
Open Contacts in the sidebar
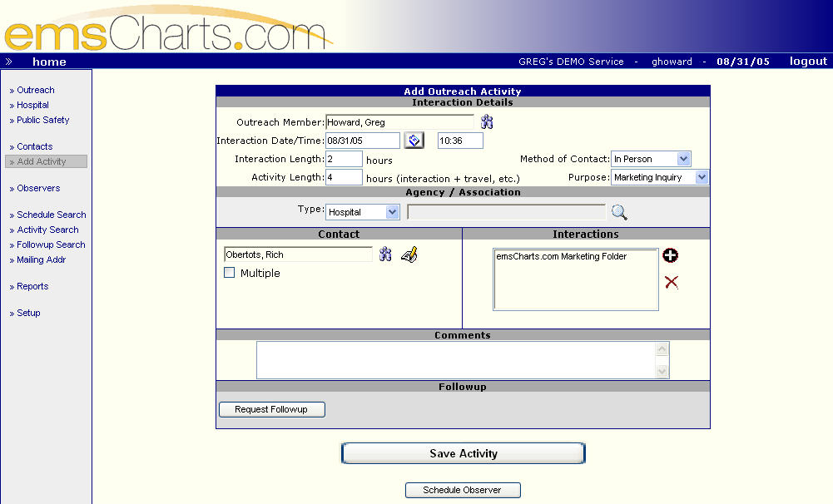point(34,146)
